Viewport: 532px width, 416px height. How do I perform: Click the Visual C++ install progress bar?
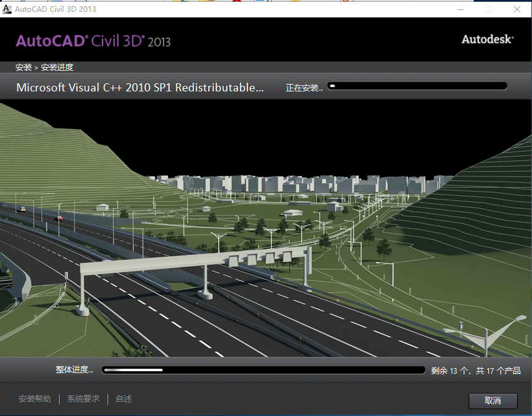tap(417, 86)
